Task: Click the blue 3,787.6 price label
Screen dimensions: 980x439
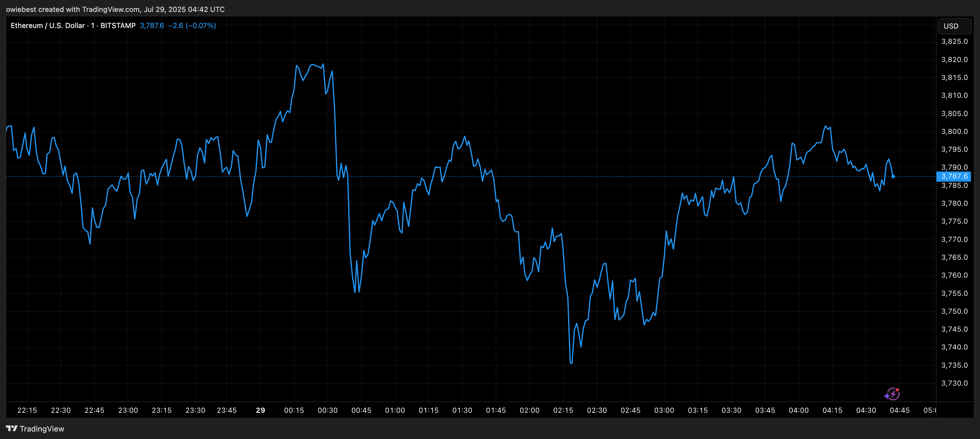Action: [x=954, y=177]
